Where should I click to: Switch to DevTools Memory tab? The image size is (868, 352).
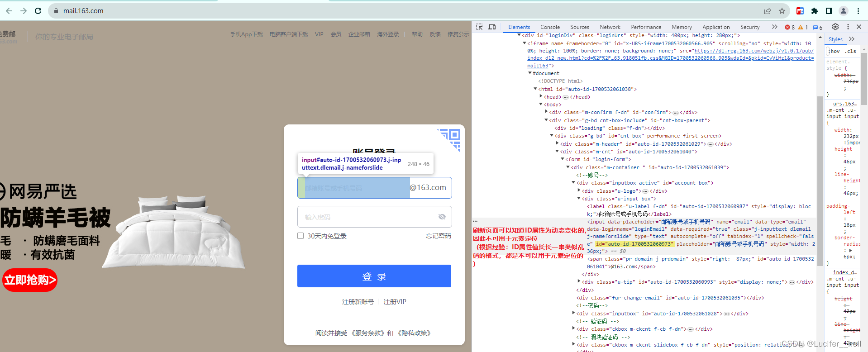682,27
